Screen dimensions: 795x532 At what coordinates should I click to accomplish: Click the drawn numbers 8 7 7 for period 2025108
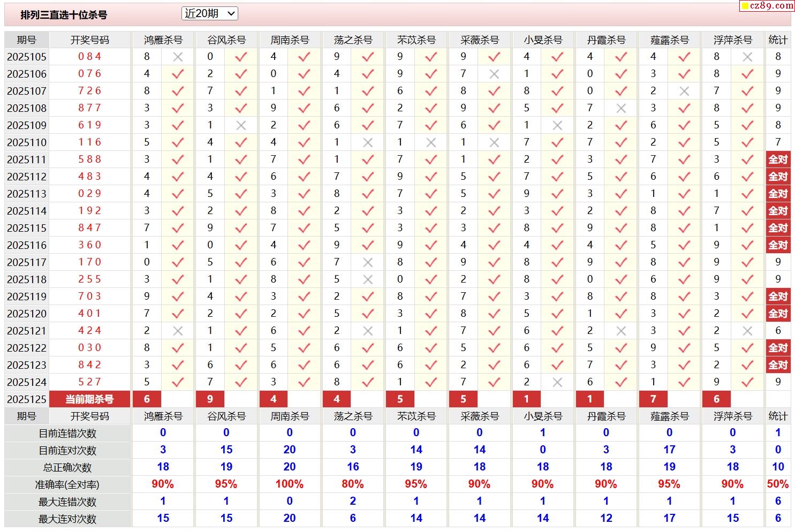[x=89, y=108]
